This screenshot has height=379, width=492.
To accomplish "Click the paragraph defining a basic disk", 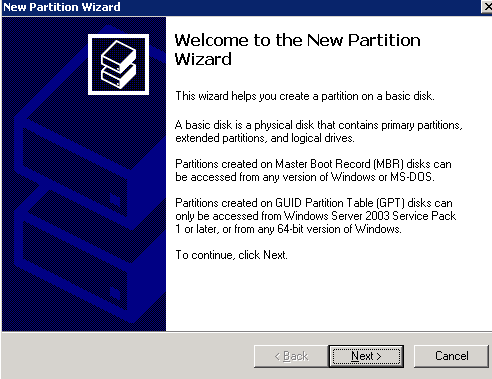I will pyautogui.click(x=319, y=131).
